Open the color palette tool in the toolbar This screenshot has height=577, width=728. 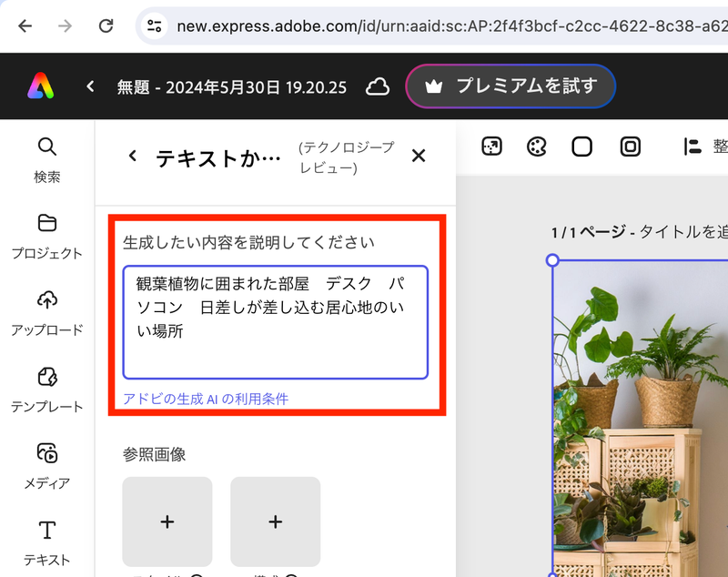536,146
